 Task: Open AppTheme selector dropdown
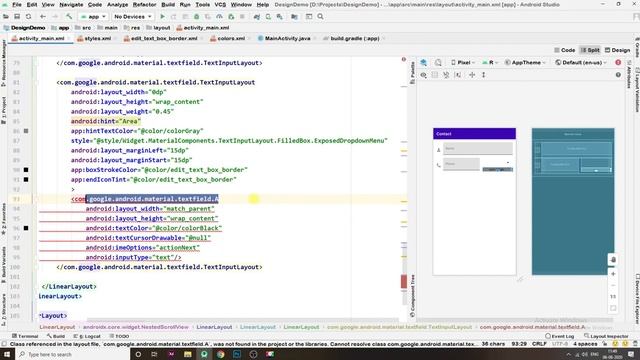click(525, 62)
